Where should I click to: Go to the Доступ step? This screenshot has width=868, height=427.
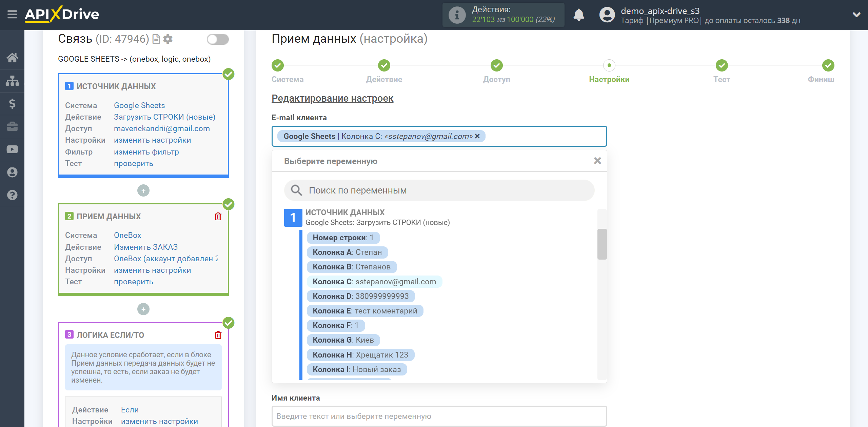point(497,65)
